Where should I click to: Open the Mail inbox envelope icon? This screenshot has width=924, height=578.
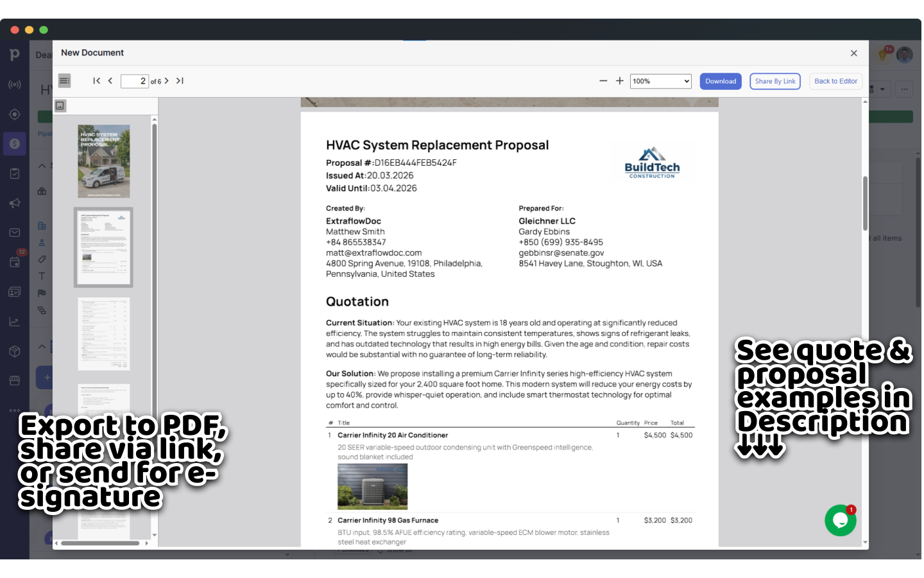coord(15,232)
